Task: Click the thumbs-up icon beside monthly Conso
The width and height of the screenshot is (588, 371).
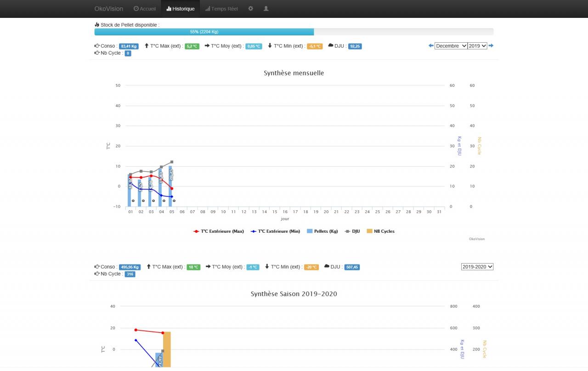Action: (x=97, y=45)
